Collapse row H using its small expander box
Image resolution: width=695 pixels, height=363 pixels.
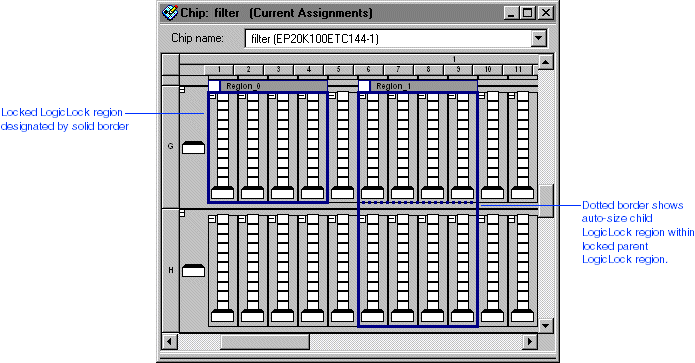[182, 213]
